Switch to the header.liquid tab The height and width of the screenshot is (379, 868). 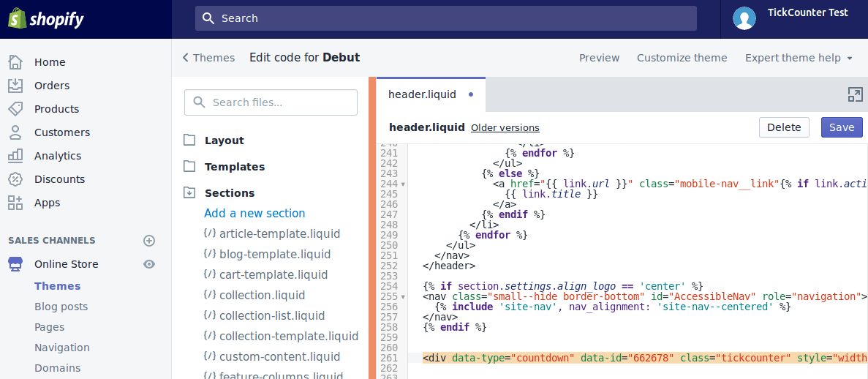click(422, 94)
